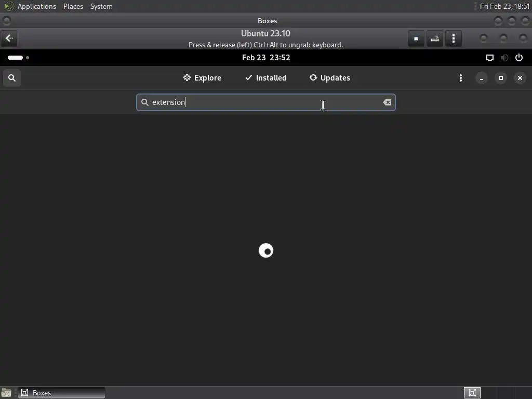Open the Boxes keyboard shortcuts button
This screenshot has height=399, width=532.
tap(435, 38)
